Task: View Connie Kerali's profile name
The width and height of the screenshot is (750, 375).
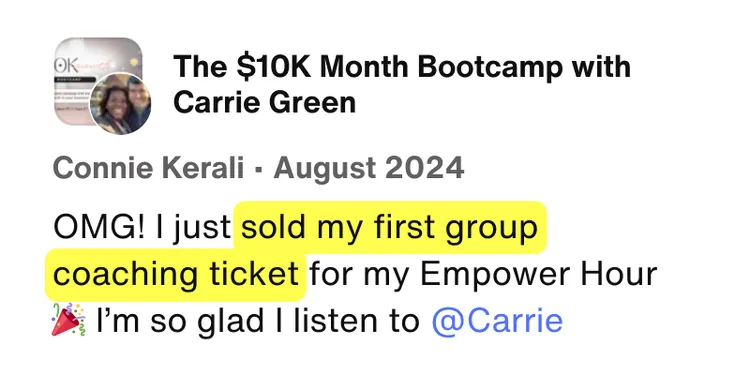Action: pos(148,168)
